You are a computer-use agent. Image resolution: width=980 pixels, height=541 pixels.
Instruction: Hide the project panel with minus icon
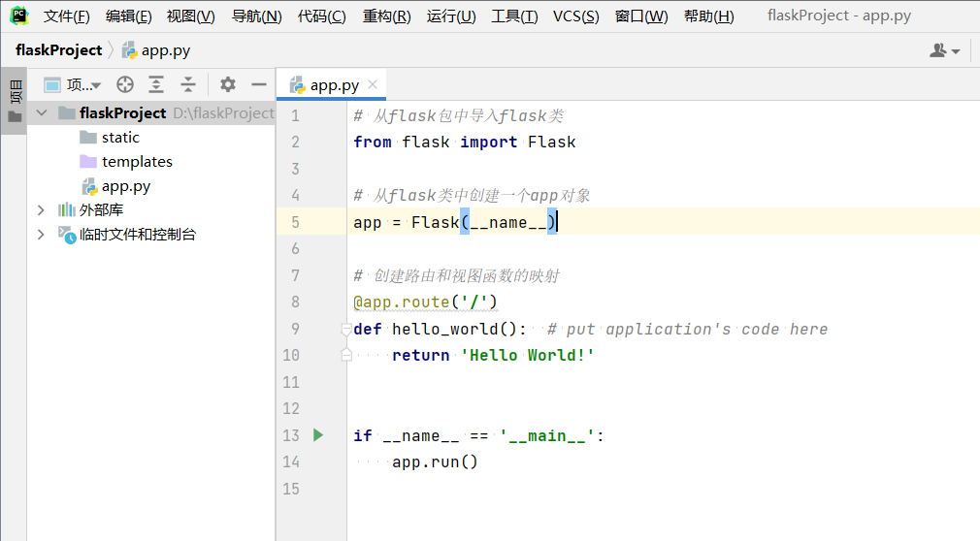259,84
